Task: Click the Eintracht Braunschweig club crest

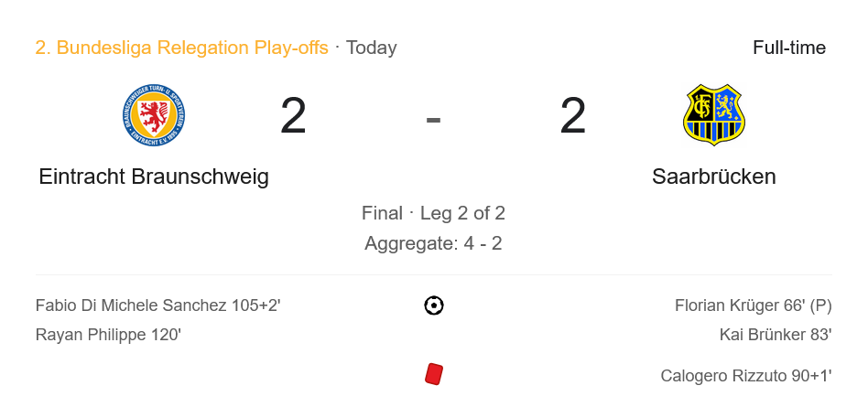Action: click(154, 115)
